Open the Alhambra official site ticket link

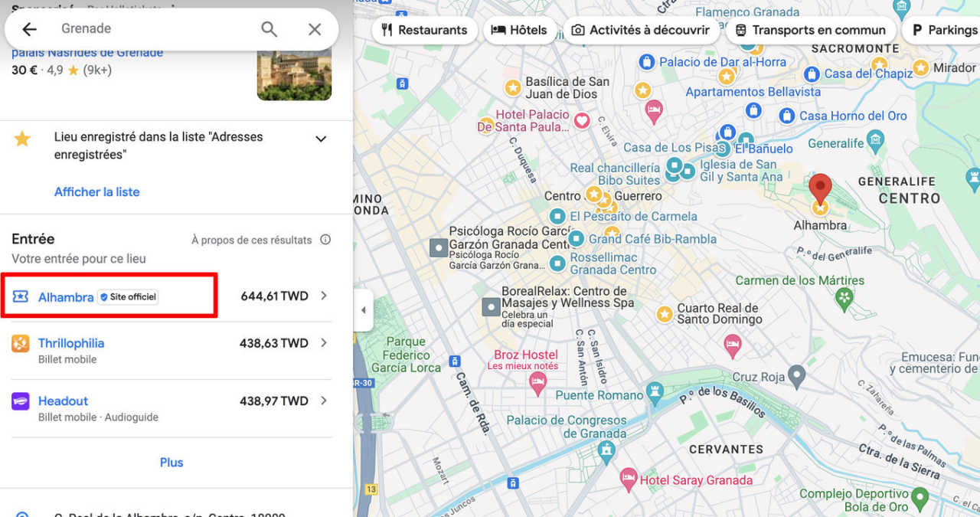(66, 296)
